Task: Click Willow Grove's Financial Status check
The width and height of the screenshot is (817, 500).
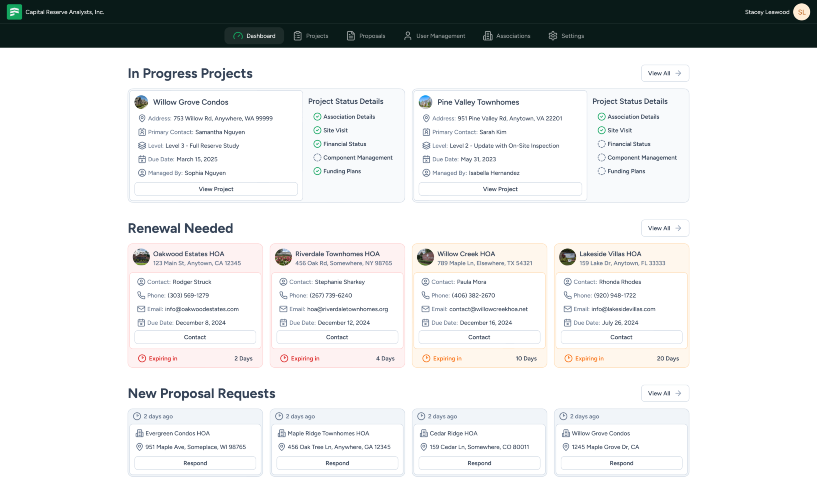Action: 317,144
